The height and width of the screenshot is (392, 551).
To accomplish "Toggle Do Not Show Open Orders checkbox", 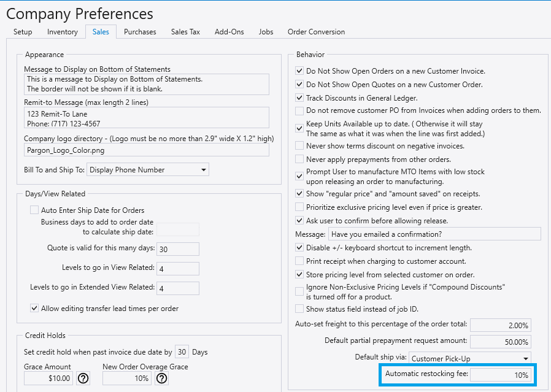I will pyautogui.click(x=299, y=71).
